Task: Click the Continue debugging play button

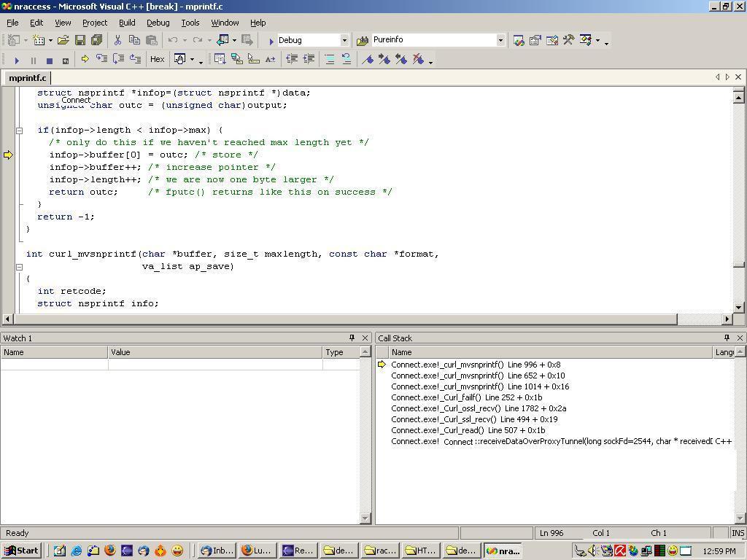Action: [18, 60]
